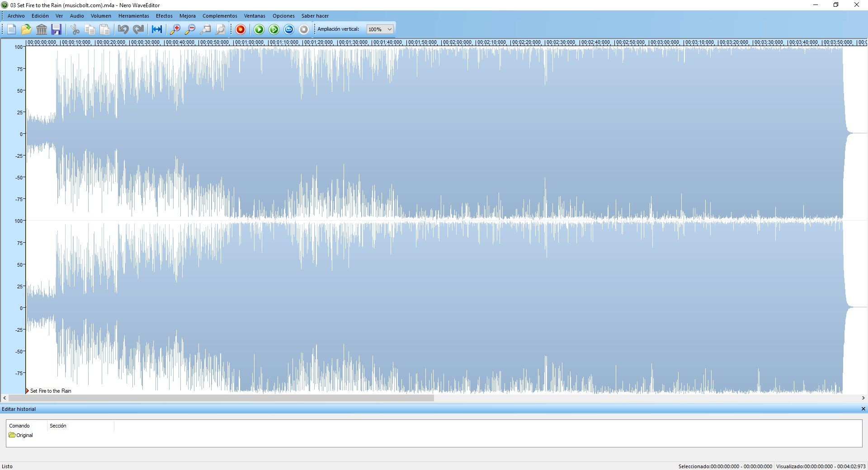
Task: Minimize the Nero WaveEditor window
Action: pos(816,5)
